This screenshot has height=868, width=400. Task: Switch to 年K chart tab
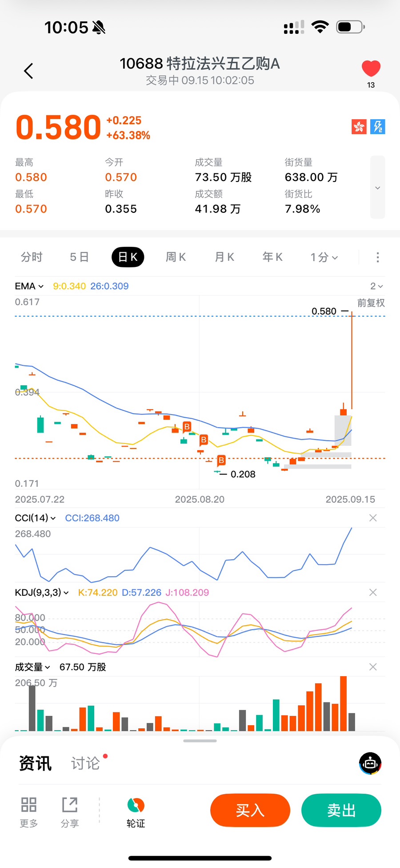tap(272, 257)
